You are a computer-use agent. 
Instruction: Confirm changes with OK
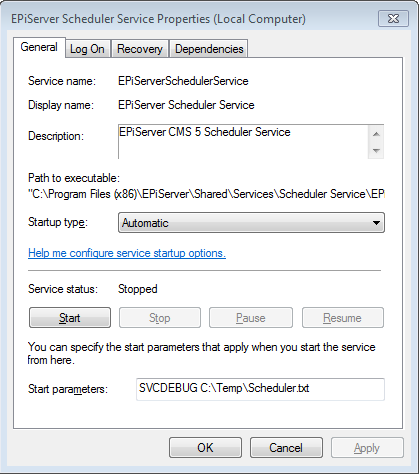tap(205, 448)
